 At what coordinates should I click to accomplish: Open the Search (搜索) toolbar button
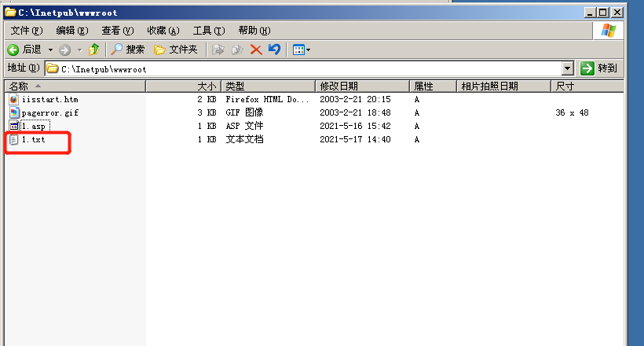(x=128, y=50)
